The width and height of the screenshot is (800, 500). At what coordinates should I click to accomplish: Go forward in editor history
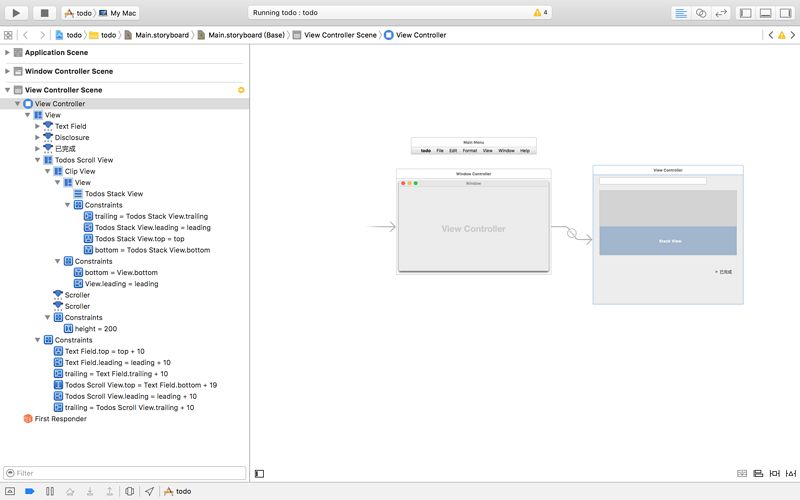42,35
